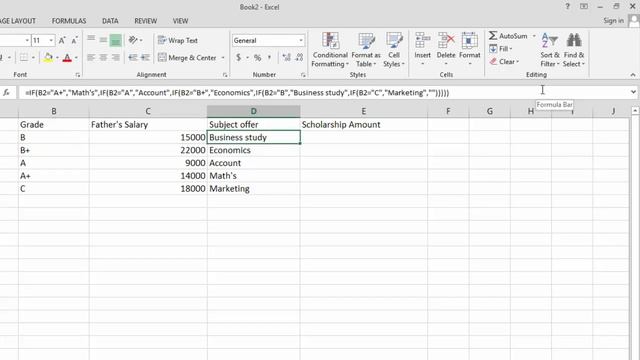Screen dimensions: 640x360
Task: Select cell containing Economics
Action: click(253, 150)
